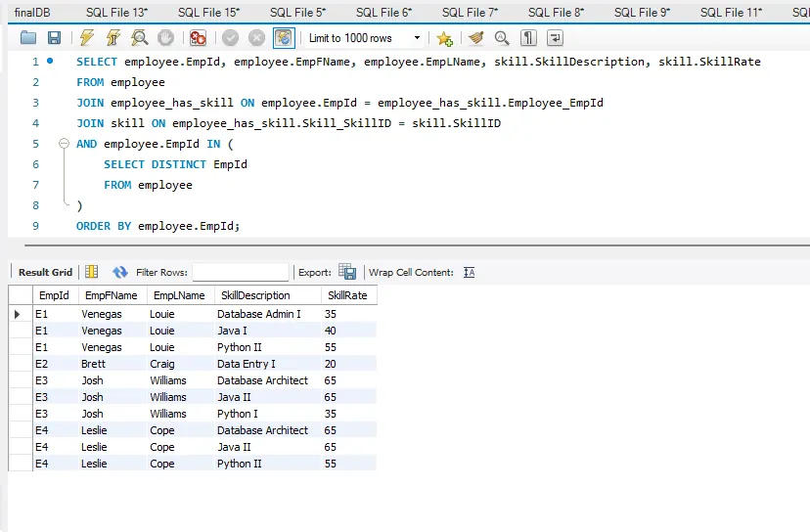The width and height of the screenshot is (810, 532).
Task: Toggle Wrap Cell Content icon
Action: pos(469,272)
